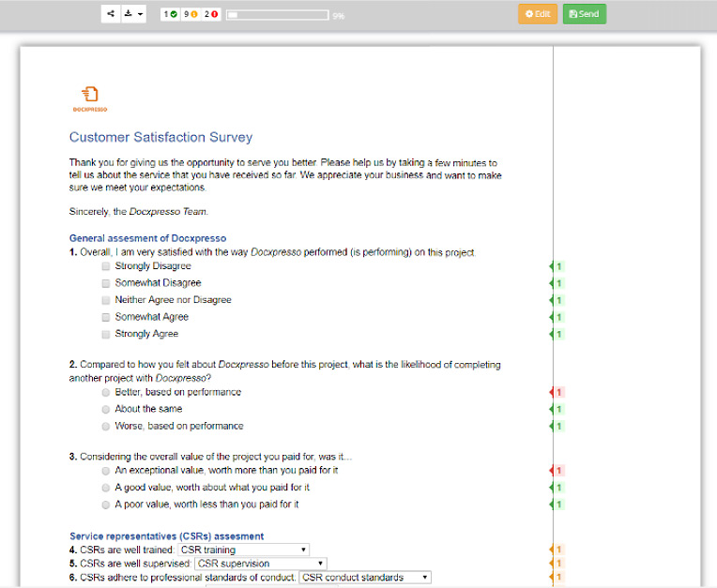Select the 'An exceptional value' radio button
The image size is (717, 588).
pos(106,471)
